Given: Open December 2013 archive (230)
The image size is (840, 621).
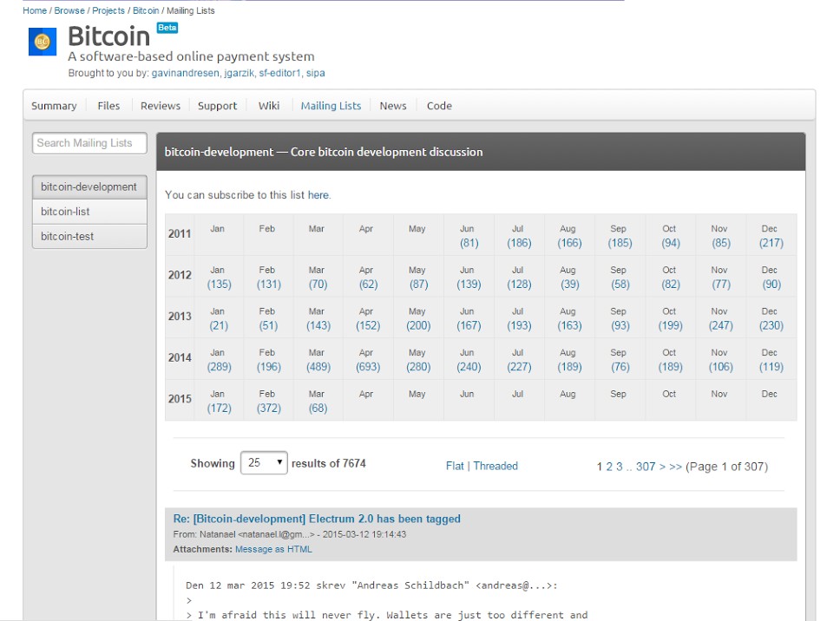Looking at the screenshot, I should pyautogui.click(x=771, y=325).
